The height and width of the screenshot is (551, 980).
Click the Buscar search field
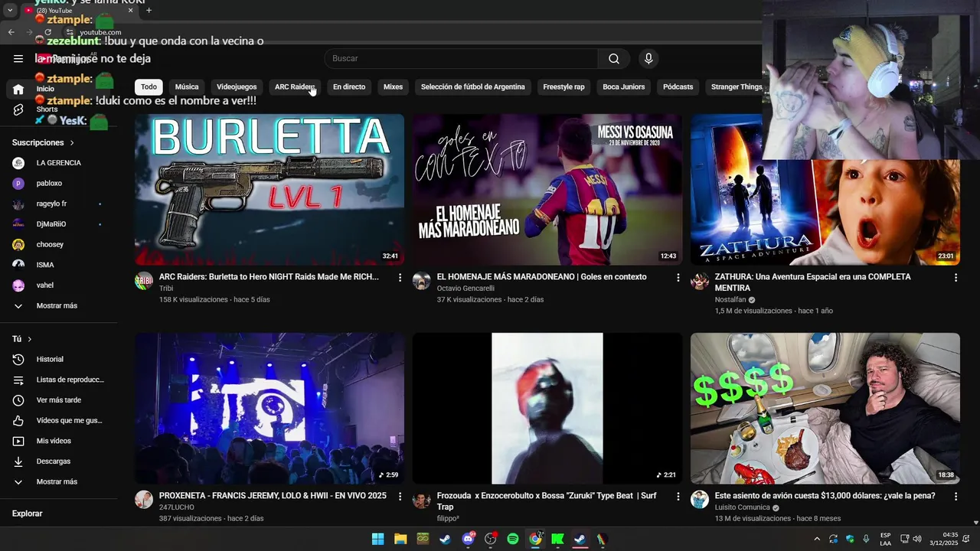[x=461, y=59]
